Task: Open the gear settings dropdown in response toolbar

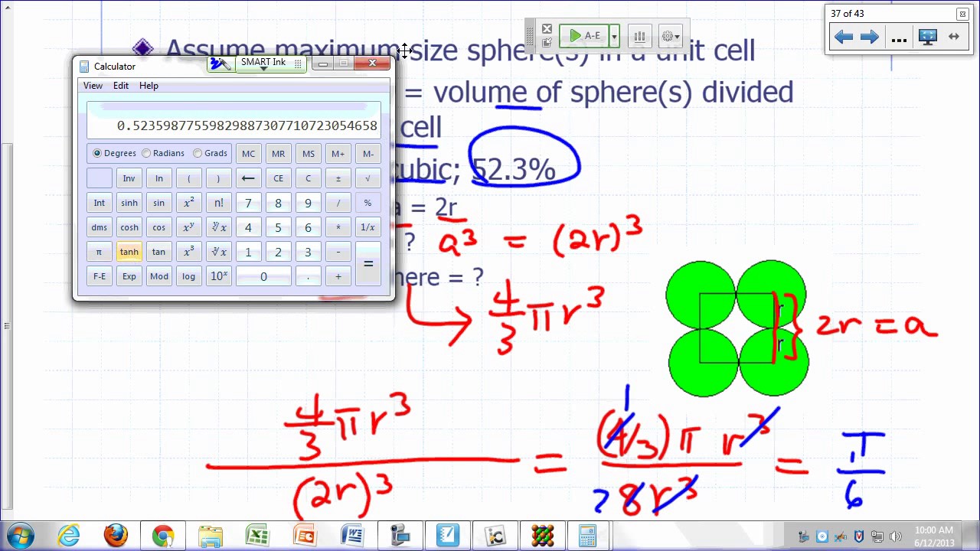Action: (x=670, y=36)
